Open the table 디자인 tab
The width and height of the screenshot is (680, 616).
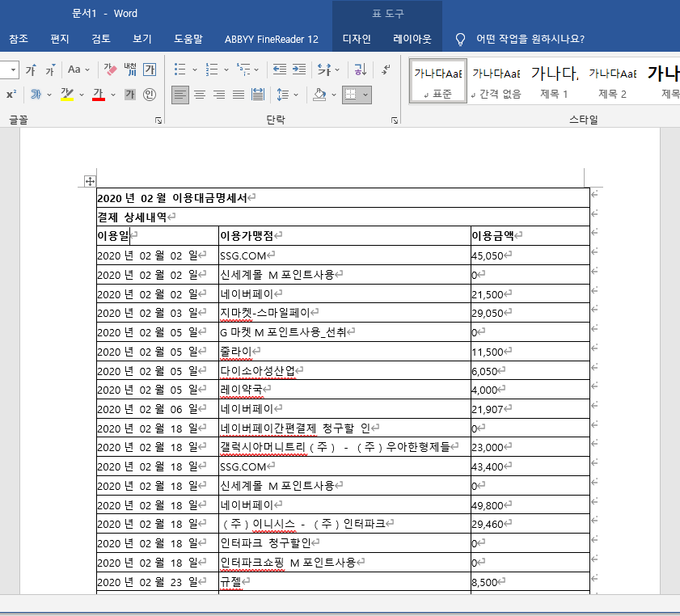[x=357, y=39]
